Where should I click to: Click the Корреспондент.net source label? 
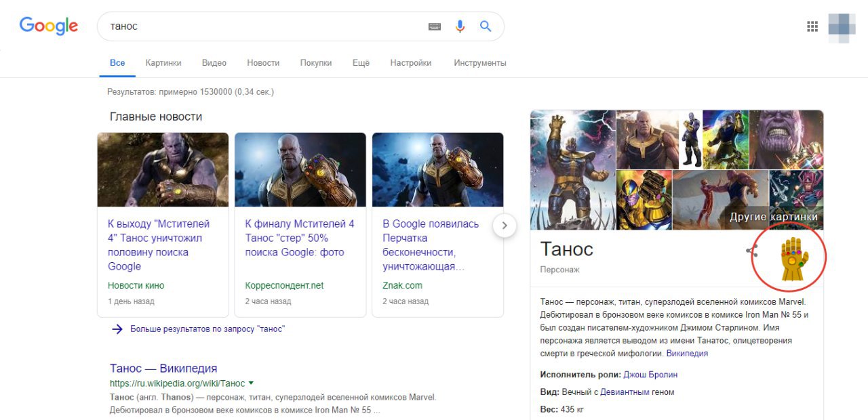284,286
